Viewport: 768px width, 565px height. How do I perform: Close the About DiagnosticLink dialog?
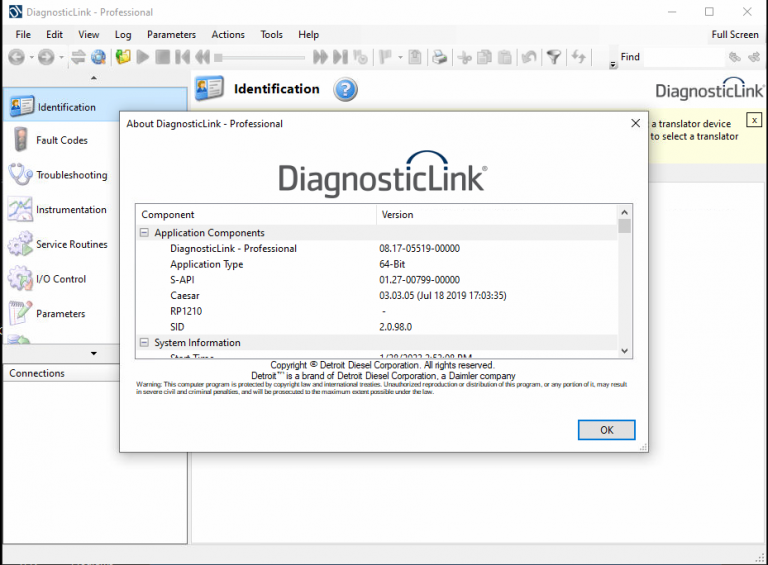635,123
